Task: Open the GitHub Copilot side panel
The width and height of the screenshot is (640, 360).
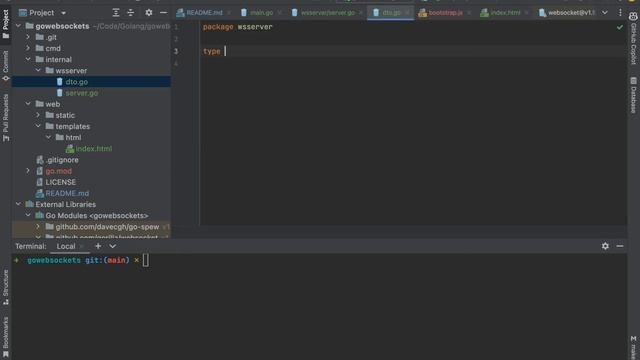Action: point(633,38)
